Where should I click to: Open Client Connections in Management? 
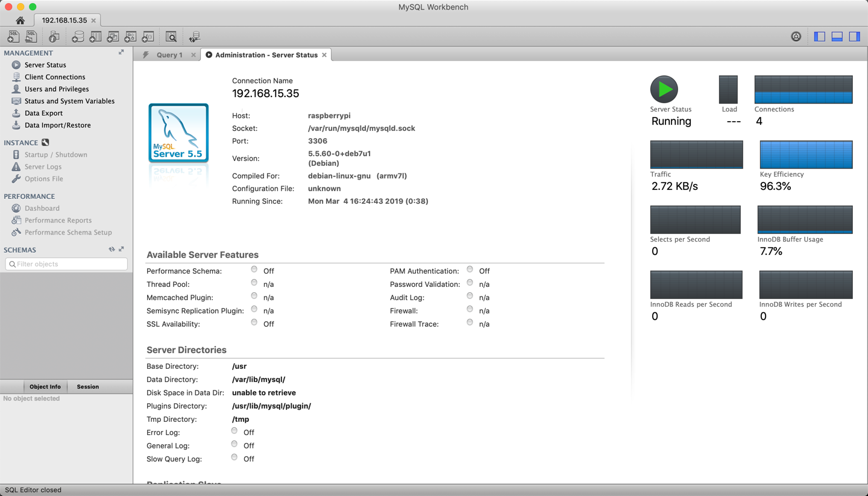point(55,77)
